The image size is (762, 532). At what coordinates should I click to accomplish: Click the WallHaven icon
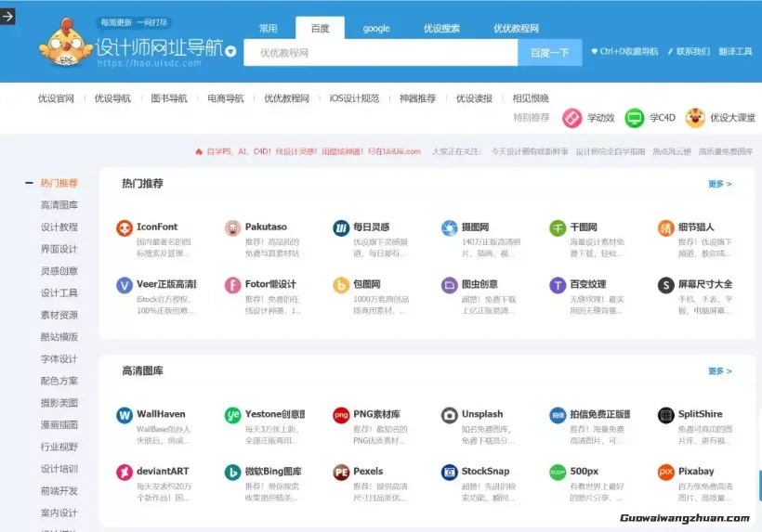click(x=125, y=415)
